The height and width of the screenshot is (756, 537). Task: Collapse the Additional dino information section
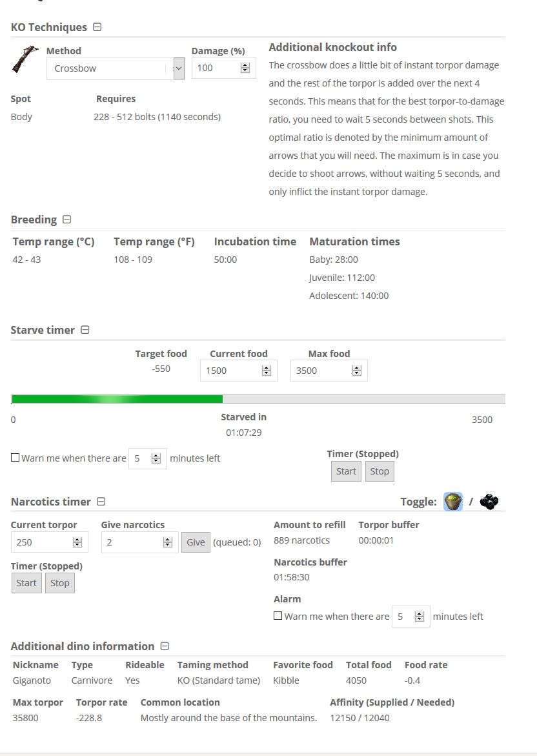coord(165,646)
